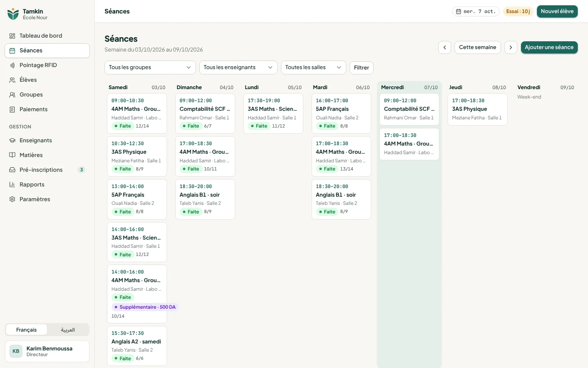Click the Paiements receipt icon
This screenshot has height=368, width=588.
(x=12, y=110)
